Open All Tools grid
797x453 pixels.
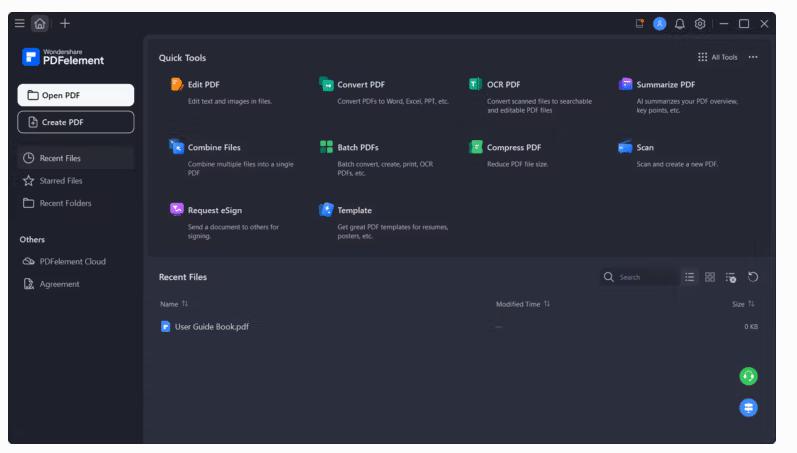[x=717, y=57]
